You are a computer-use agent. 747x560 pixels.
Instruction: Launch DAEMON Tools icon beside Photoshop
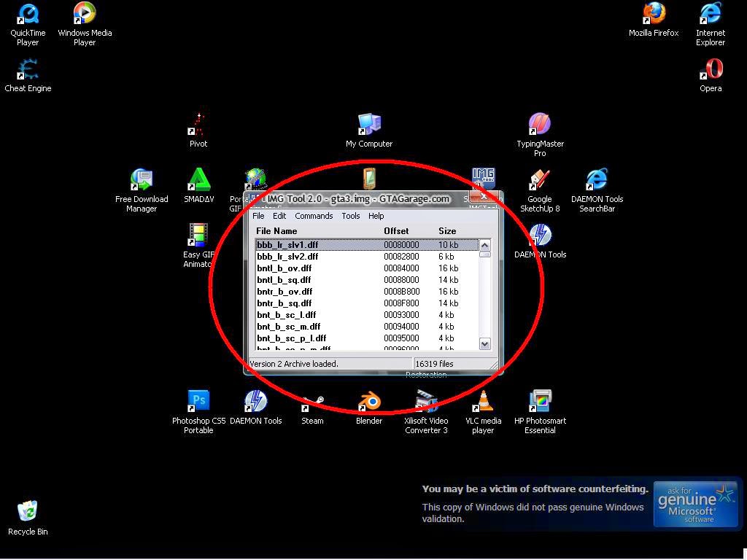[x=256, y=407]
